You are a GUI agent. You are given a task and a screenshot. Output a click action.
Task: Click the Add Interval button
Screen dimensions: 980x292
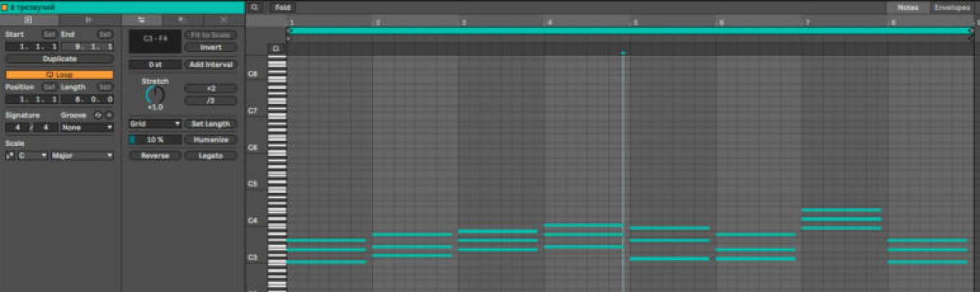[210, 64]
